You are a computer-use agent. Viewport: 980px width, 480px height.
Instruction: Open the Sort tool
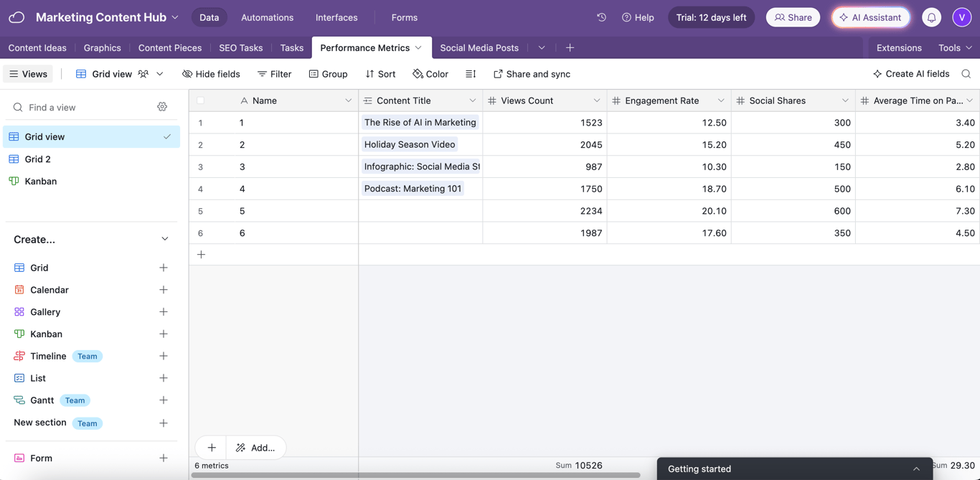[380, 74]
